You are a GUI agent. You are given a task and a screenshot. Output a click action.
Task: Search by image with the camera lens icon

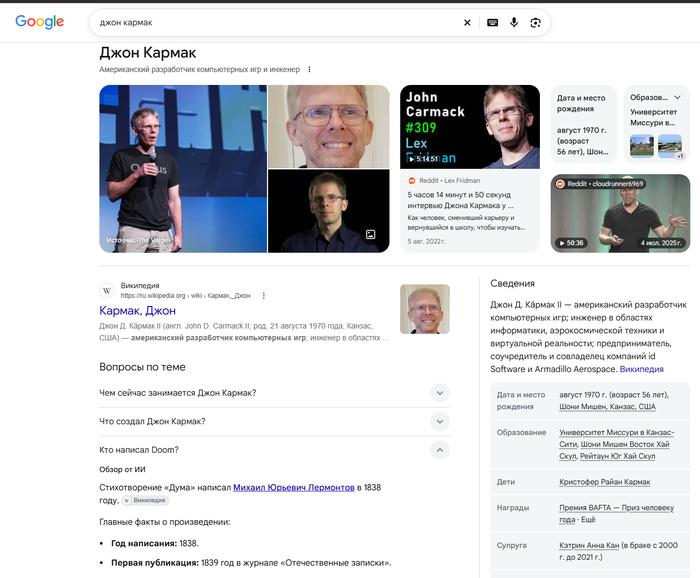point(535,22)
